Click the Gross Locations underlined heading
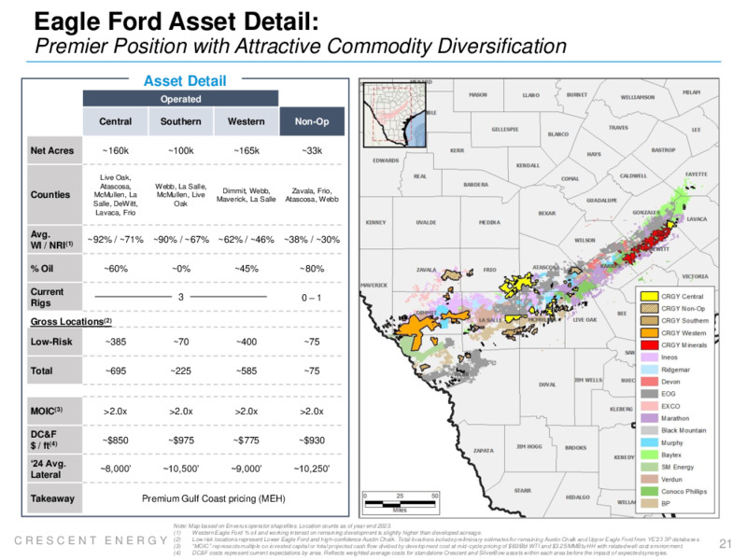 71,321
